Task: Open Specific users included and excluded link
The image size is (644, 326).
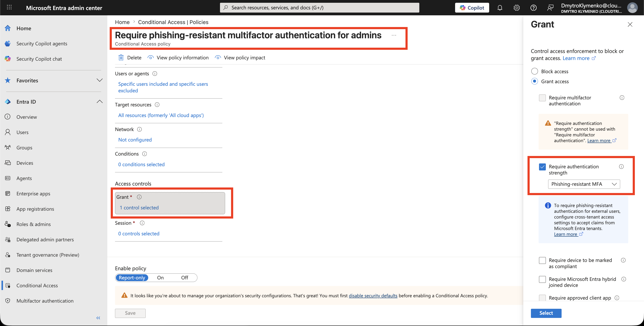Action: click(163, 87)
